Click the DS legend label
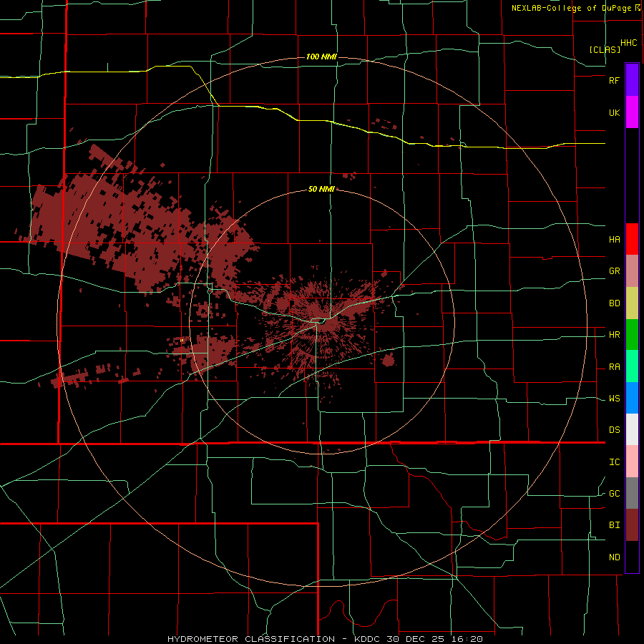Viewport: 644px width, 644px height. (x=614, y=430)
